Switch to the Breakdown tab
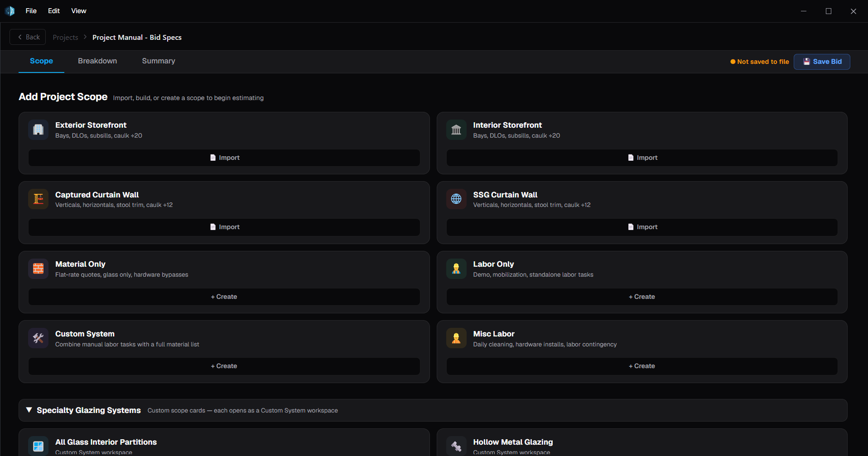The width and height of the screenshot is (868, 456). pyautogui.click(x=97, y=61)
